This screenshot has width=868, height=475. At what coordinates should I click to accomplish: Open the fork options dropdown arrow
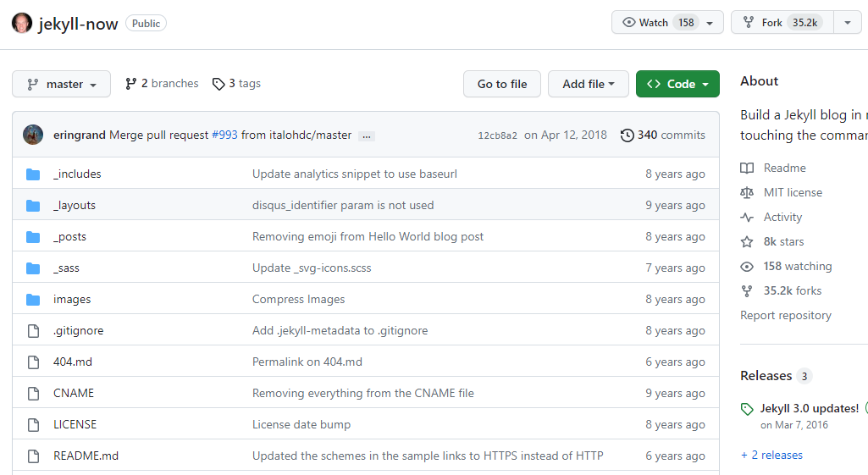click(x=848, y=23)
